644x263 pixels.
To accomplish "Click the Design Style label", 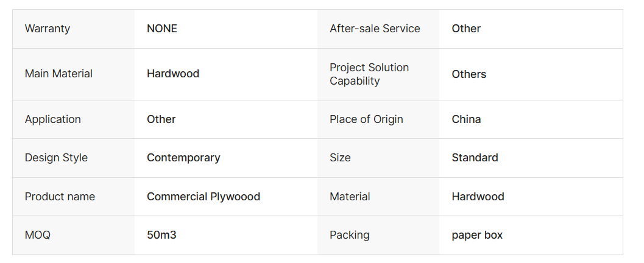I will coord(56,158).
